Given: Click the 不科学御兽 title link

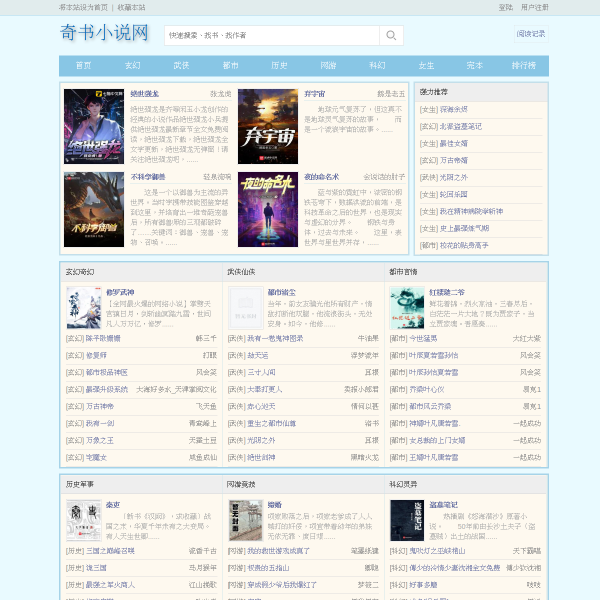Looking at the screenshot, I should tap(148, 177).
